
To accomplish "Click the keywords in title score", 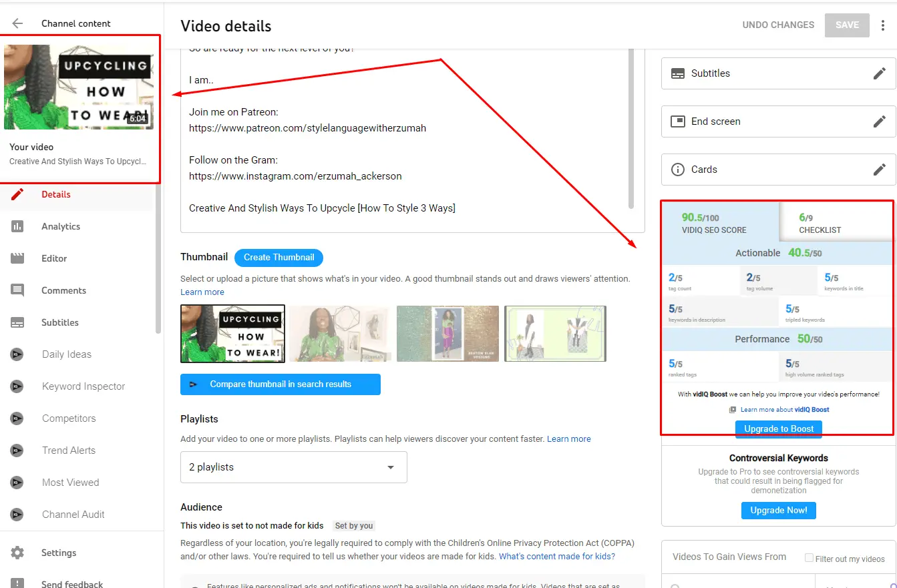I will (x=856, y=280).
